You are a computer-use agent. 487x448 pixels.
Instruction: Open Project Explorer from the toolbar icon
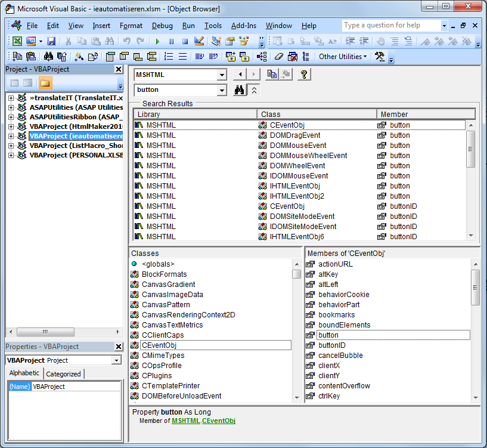[216, 41]
